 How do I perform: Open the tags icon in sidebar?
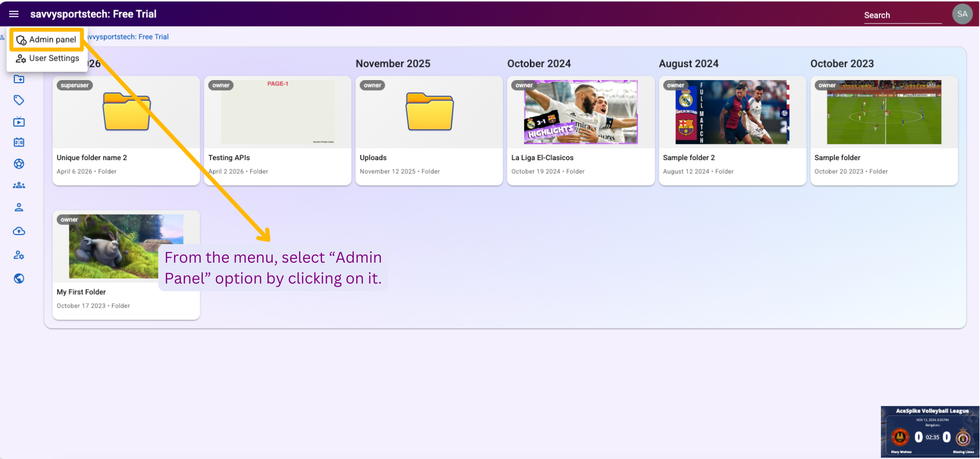click(19, 100)
